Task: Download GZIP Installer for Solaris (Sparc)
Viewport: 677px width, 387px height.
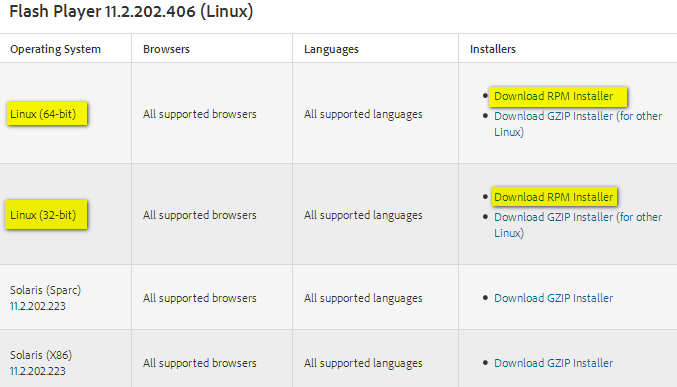Action: pyautogui.click(x=554, y=298)
